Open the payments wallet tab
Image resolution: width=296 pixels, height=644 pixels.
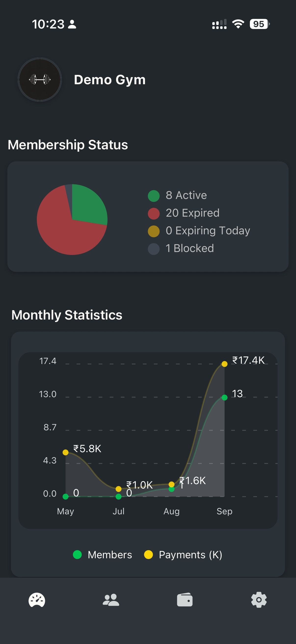tap(185, 600)
